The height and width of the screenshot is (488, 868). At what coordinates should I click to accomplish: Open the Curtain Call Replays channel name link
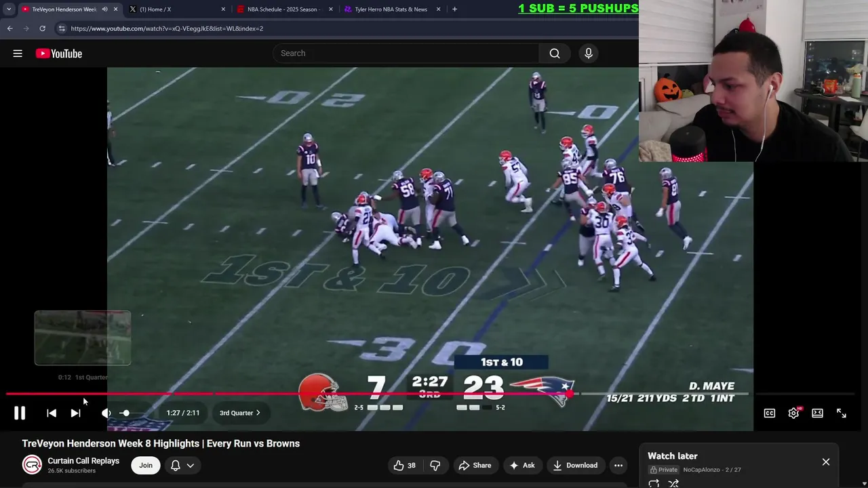point(83,461)
